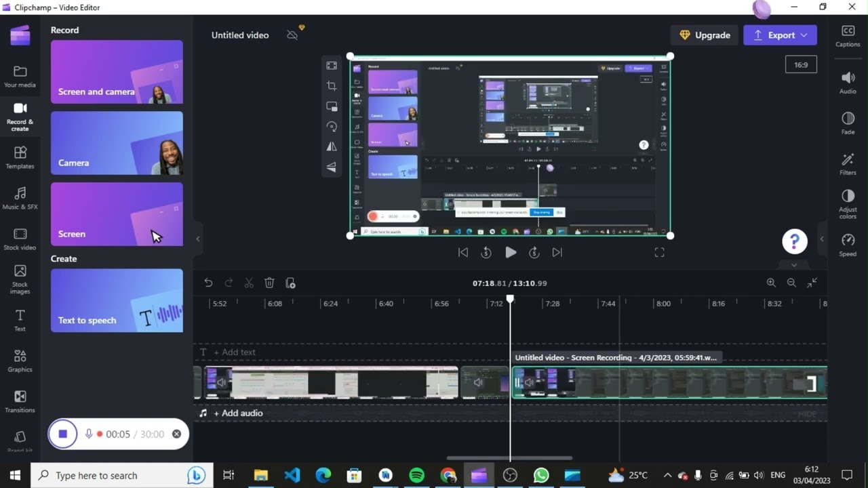Click the Clipchamp logo icon
Viewport: 868px width, 488px height.
20,36
